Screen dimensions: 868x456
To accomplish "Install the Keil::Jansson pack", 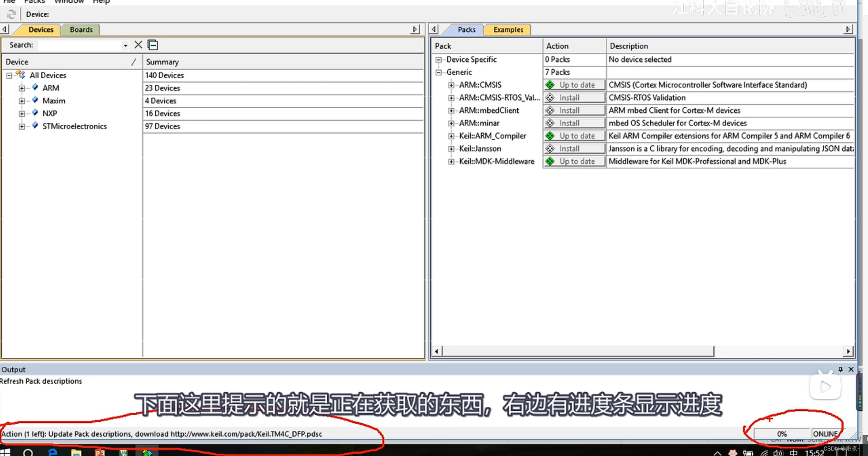I will pos(574,148).
